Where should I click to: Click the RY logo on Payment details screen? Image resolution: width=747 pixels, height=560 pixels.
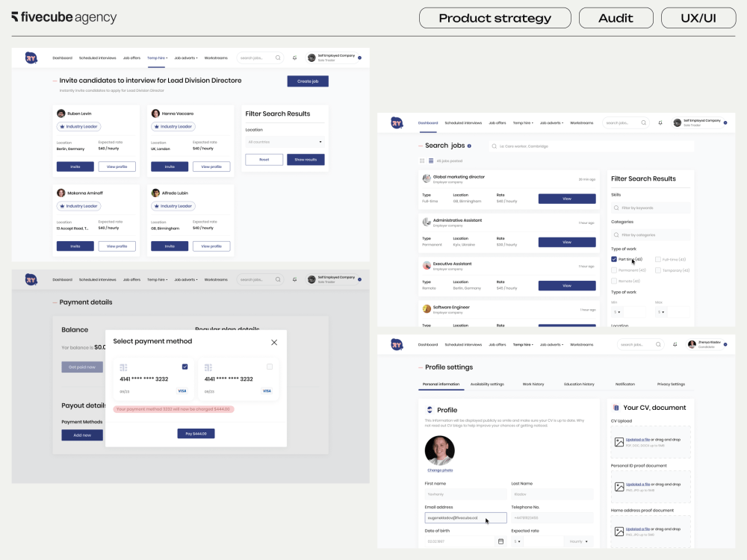pyautogui.click(x=31, y=279)
